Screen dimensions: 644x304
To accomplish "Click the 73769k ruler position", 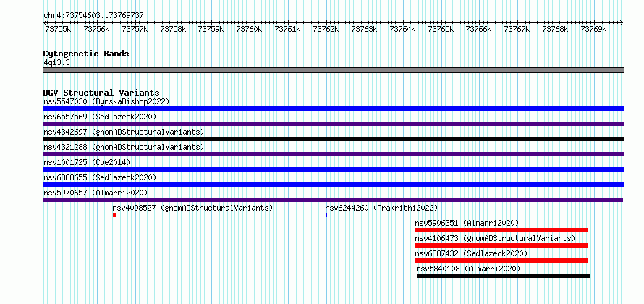I will click(x=593, y=29).
